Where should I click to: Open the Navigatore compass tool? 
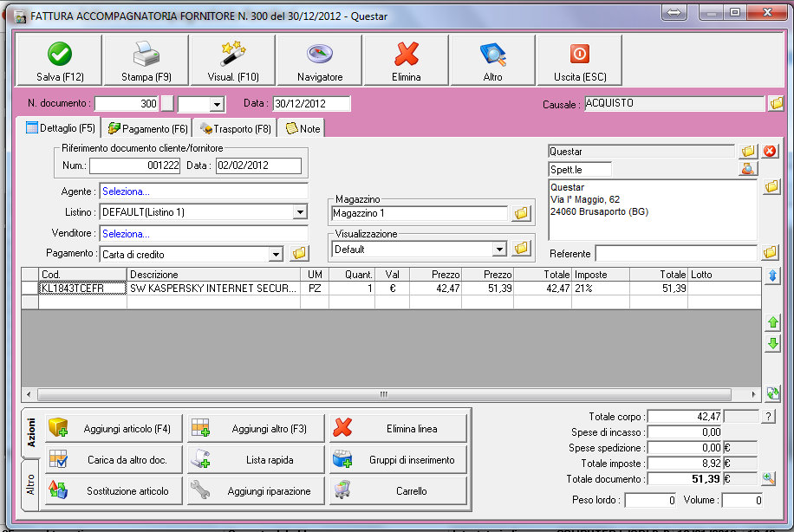[319, 62]
